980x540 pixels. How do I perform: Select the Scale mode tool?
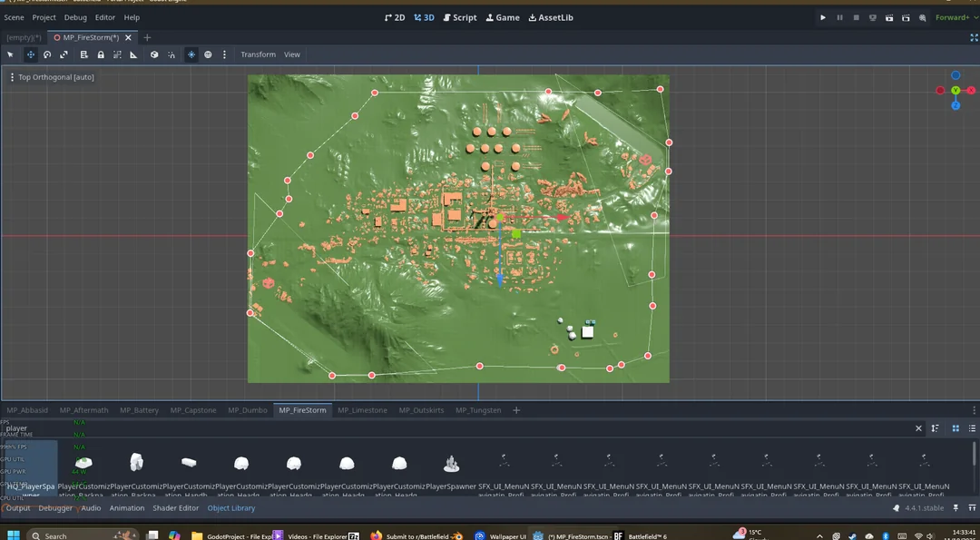64,54
